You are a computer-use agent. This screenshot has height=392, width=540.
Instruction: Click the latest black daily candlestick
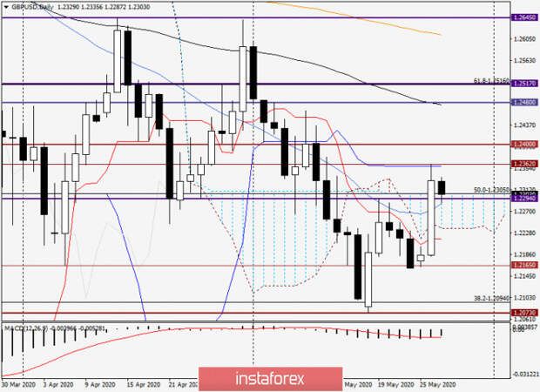tap(442, 188)
